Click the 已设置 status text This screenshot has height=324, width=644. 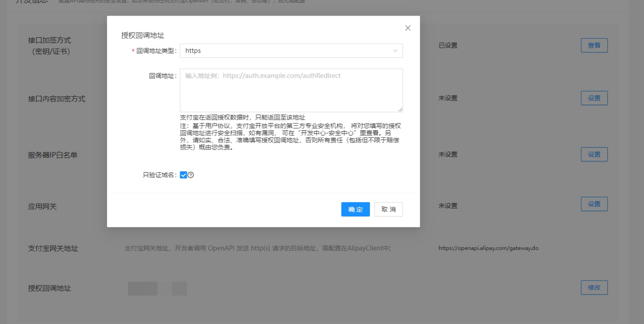(x=448, y=45)
